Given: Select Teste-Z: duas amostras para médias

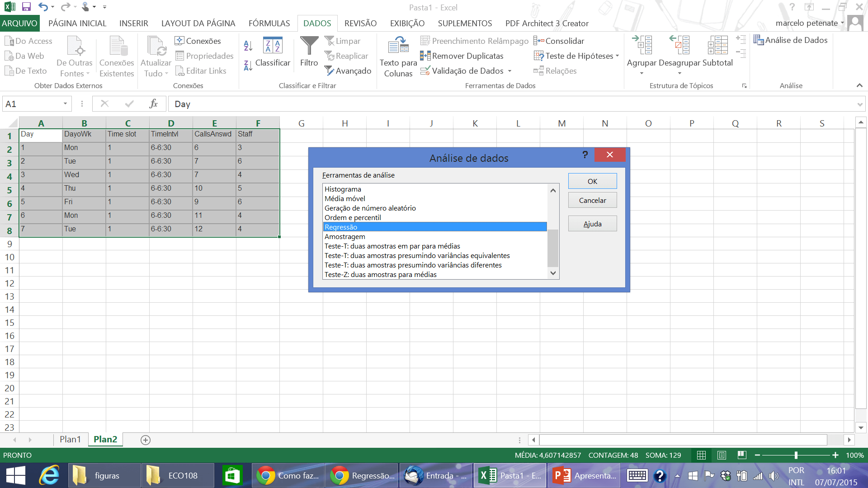Looking at the screenshot, I should click(435, 275).
